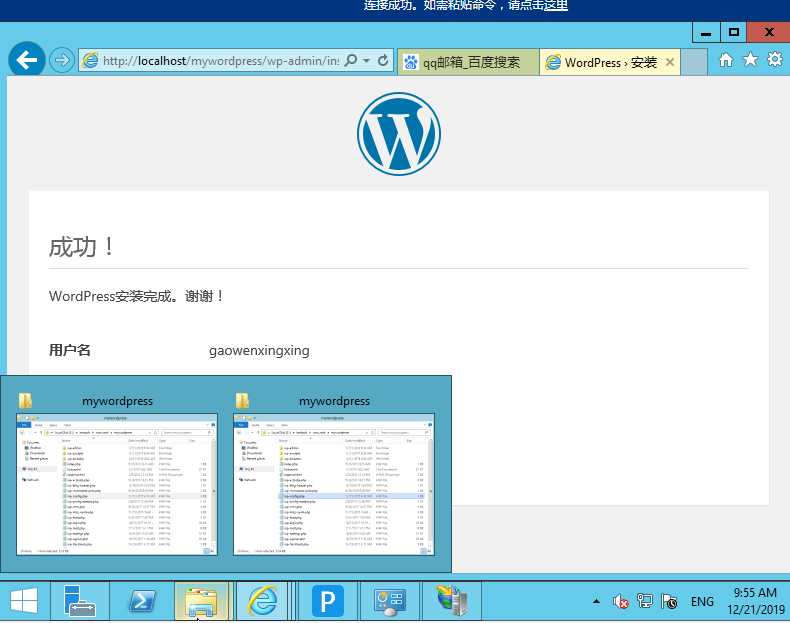Click the 成功！ heading text

(82, 247)
